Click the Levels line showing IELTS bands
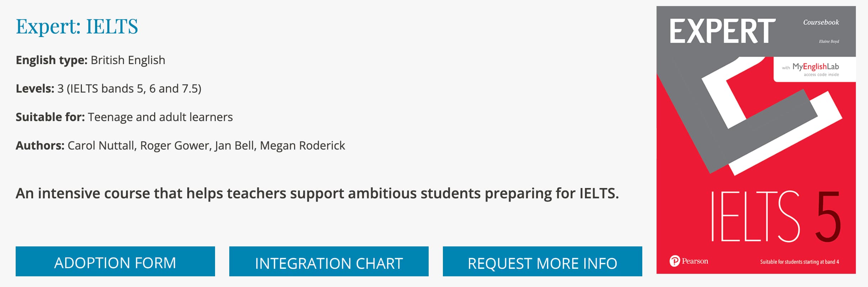868x287 pixels. 109,89
